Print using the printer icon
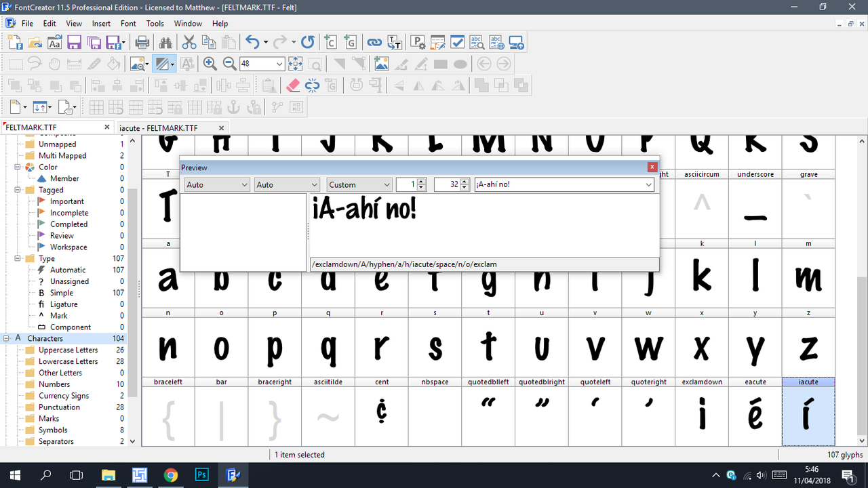The height and width of the screenshot is (488, 868). [x=142, y=42]
